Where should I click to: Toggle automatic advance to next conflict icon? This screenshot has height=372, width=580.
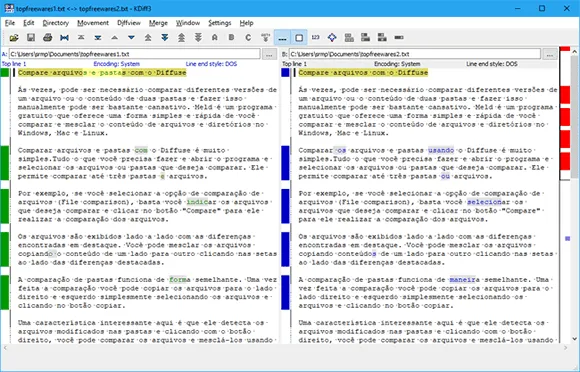pos(265,37)
